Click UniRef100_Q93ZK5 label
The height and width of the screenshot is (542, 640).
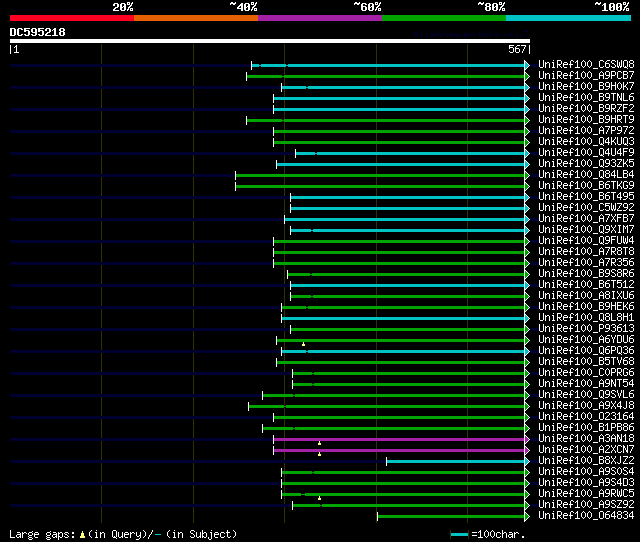pos(586,163)
